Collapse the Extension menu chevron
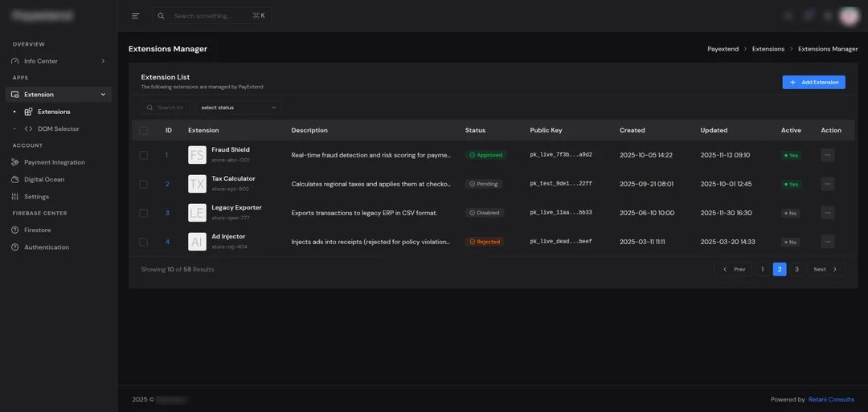This screenshot has height=412, width=868. pos(103,95)
